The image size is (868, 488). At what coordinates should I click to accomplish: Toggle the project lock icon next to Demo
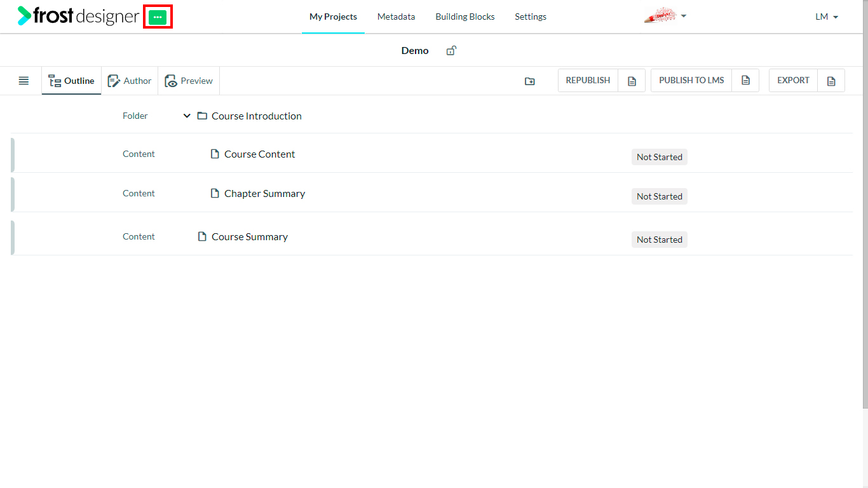point(451,51)
